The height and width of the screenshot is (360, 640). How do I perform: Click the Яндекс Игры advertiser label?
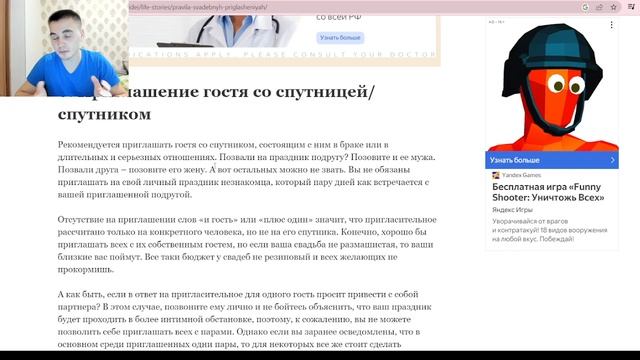512,210
